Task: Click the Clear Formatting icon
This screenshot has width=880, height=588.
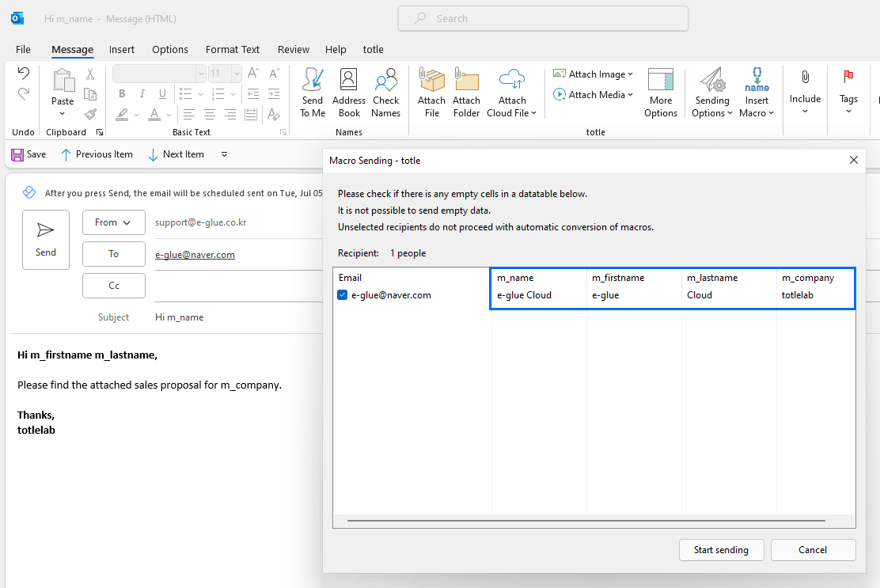Action: point(274,115)
